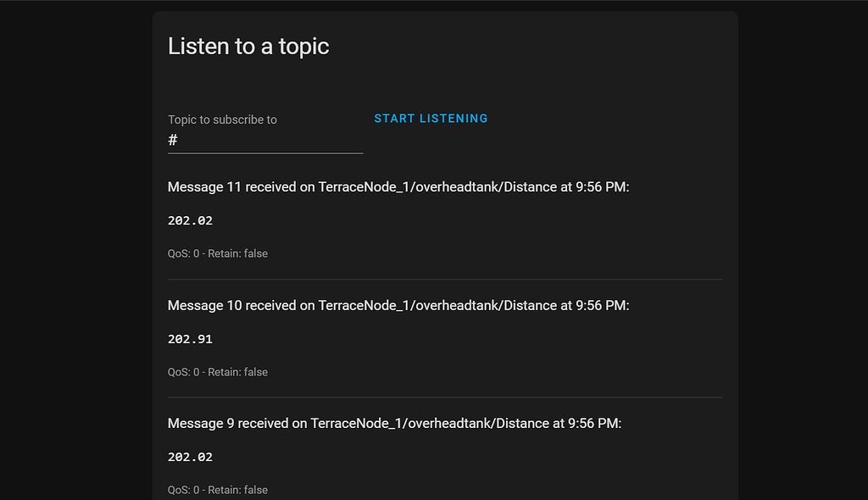Click the words "Message 9 received"

(228, 424)
